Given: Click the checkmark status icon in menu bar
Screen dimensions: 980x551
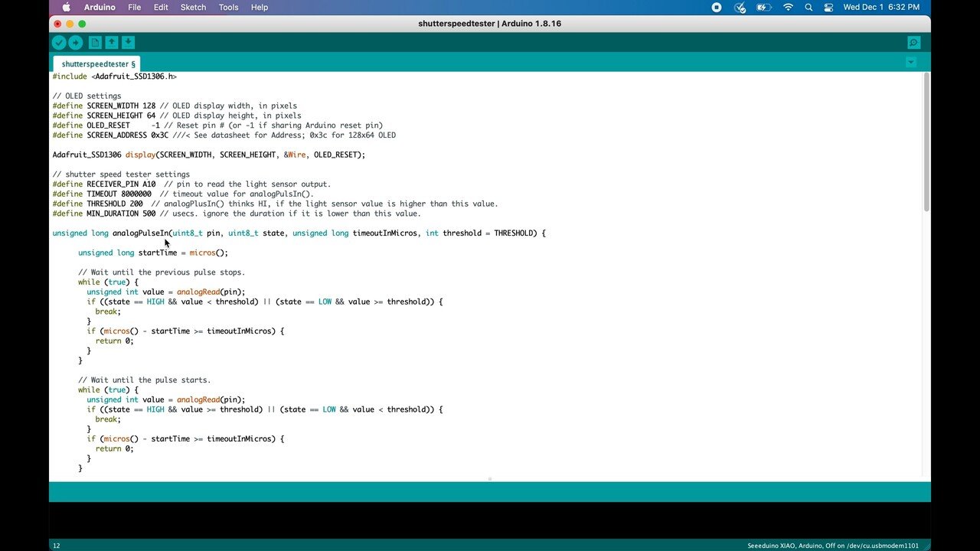Looking at the screenshot, I should click(740, 7).
